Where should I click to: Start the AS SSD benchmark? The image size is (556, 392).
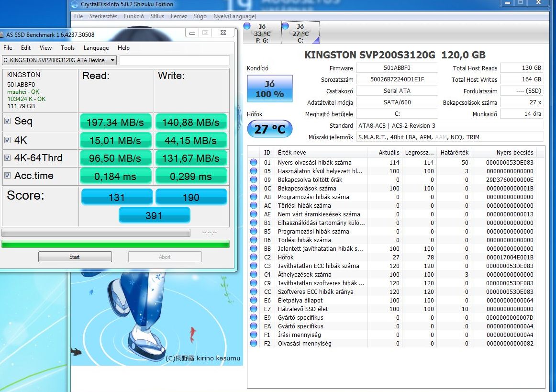click(x=75, y=257)
